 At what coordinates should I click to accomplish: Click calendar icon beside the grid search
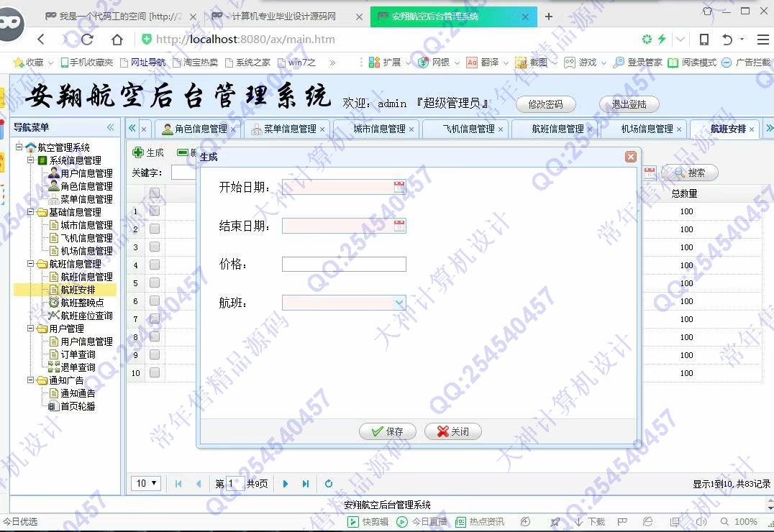click(x=650, y=173)
